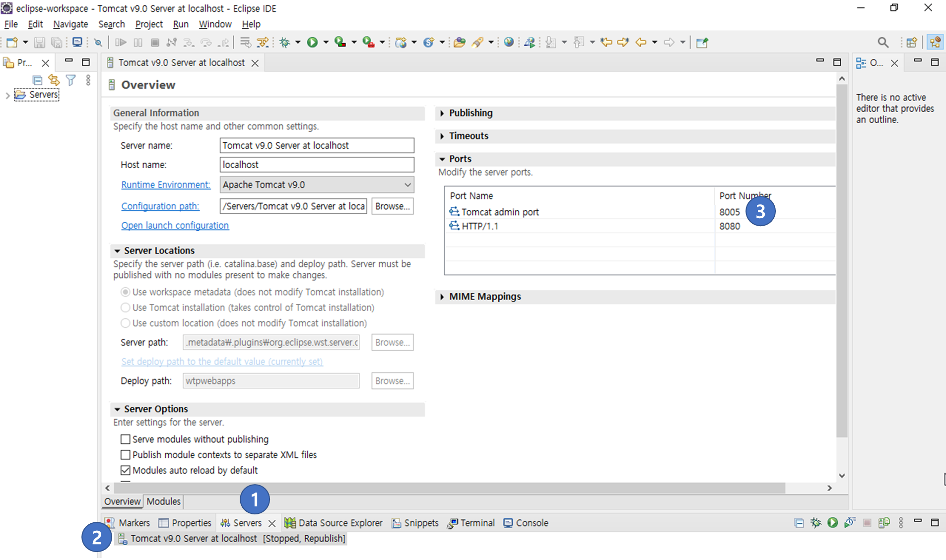Click the Last Edit Location arrow icon
Image resolution: width=946 pixels, height=560 pixels.
point(606,43)
